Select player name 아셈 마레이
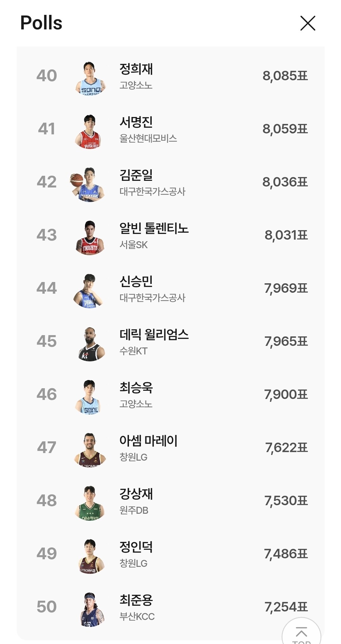 pyautogui.click(x=148, y=441)
